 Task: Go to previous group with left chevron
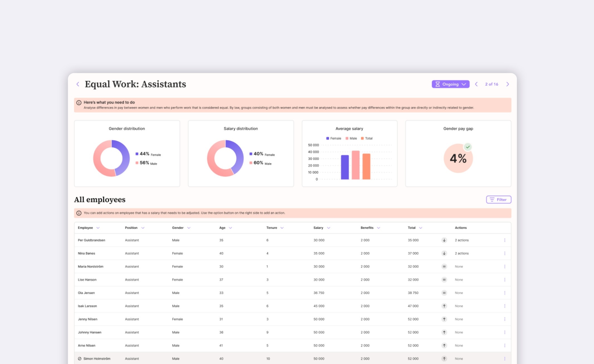click(476, 84)
